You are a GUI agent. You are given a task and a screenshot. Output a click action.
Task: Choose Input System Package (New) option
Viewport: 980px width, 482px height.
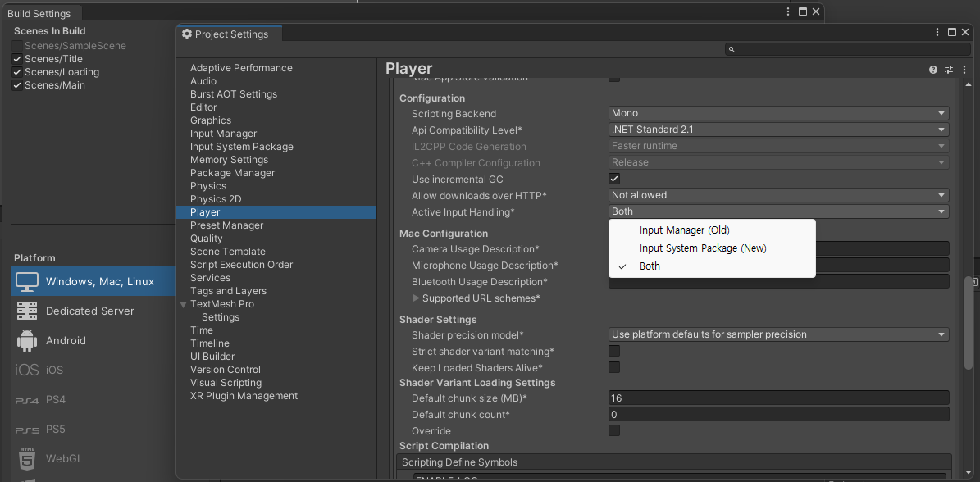712,248
